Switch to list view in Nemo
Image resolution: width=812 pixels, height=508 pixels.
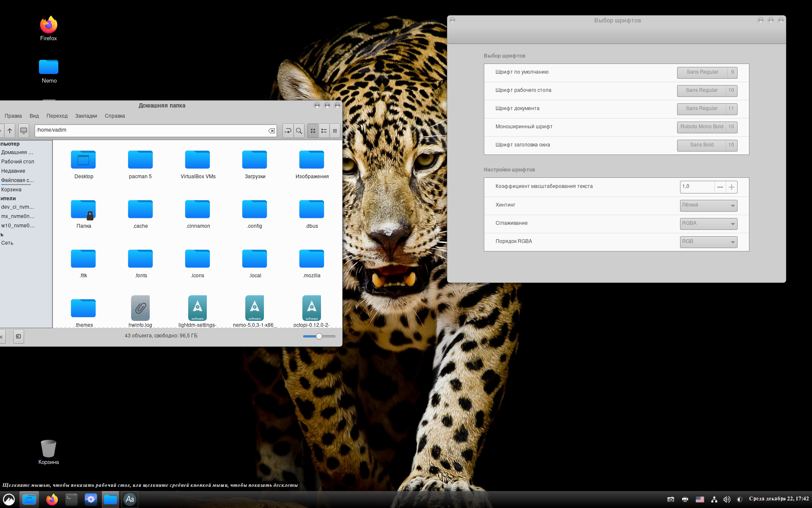[324, 131]
